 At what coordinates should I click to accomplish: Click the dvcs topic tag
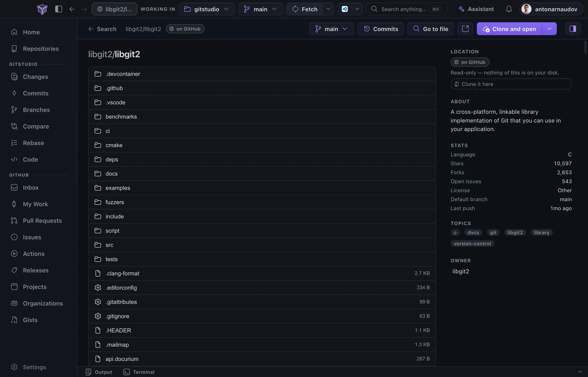coord(473,233)
